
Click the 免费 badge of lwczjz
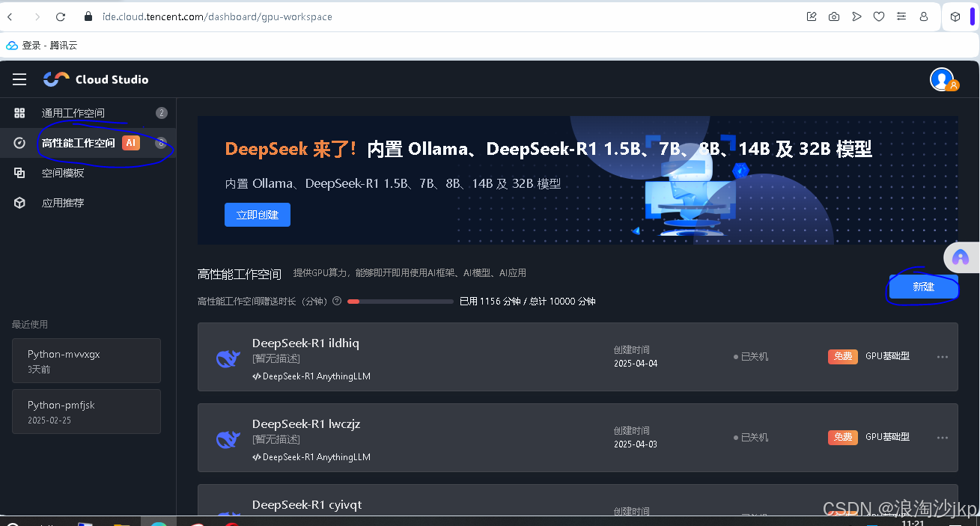coord(843,437)
